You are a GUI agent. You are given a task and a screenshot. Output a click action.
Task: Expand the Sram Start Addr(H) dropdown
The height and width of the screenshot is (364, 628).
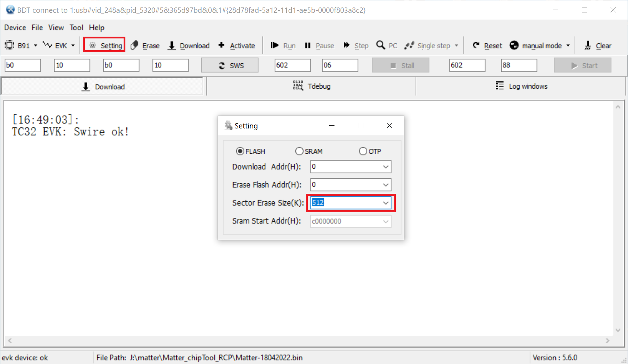[386, 221]
